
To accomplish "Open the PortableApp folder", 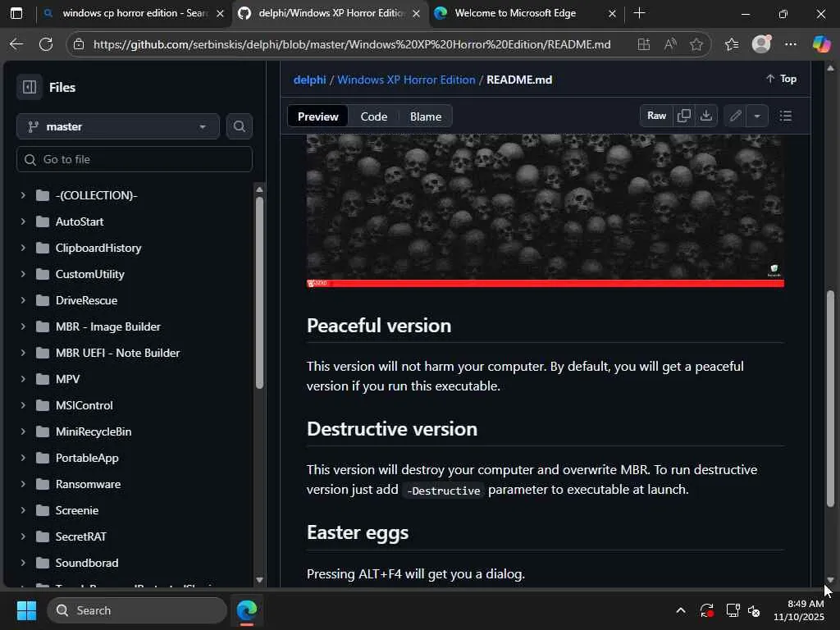I will (87, 458).
